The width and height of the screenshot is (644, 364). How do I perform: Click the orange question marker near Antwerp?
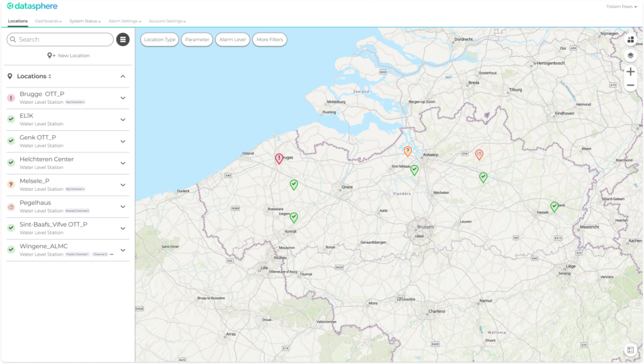click(408, 151)
